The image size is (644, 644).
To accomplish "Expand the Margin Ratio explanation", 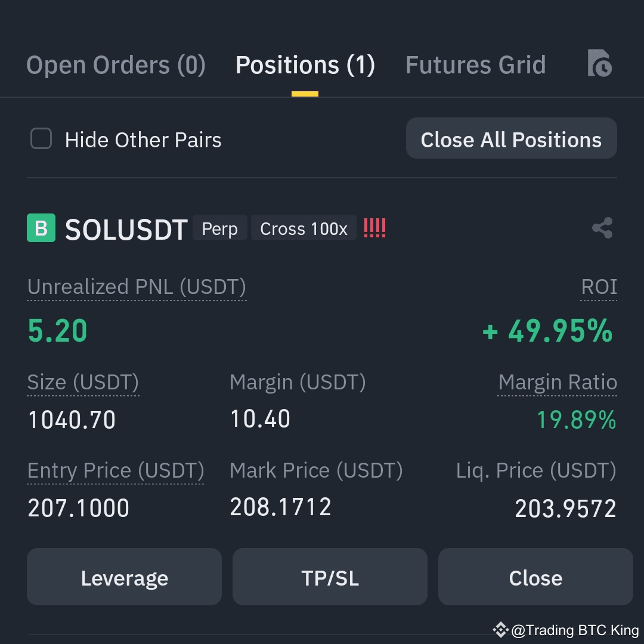I will (x=557, y=382).
